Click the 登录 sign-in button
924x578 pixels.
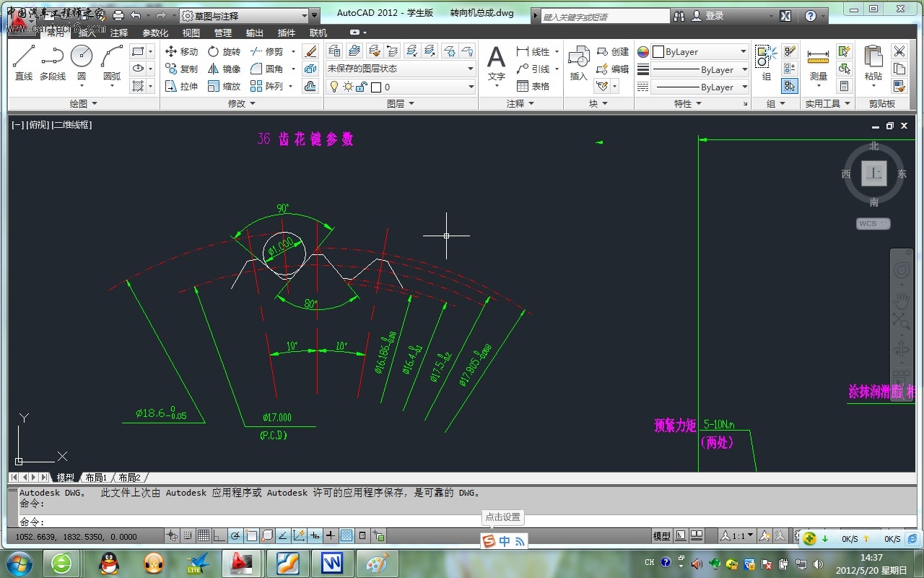[708, 15]
